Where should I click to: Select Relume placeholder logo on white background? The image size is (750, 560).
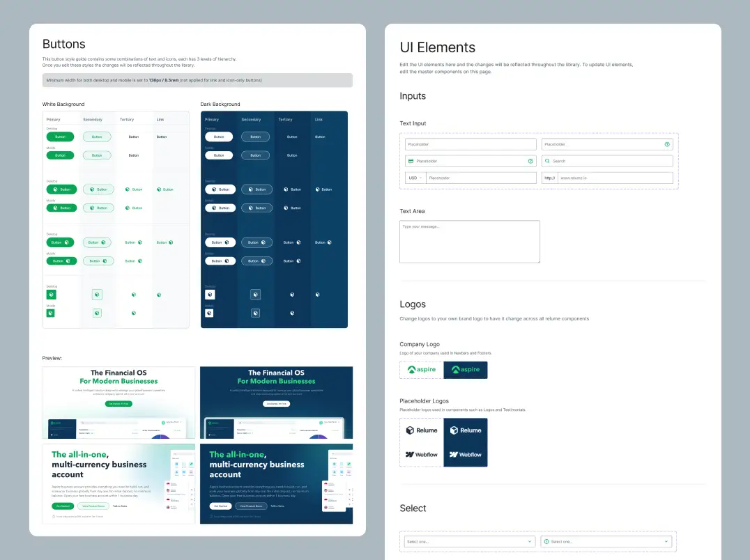(x=422, y=430)
